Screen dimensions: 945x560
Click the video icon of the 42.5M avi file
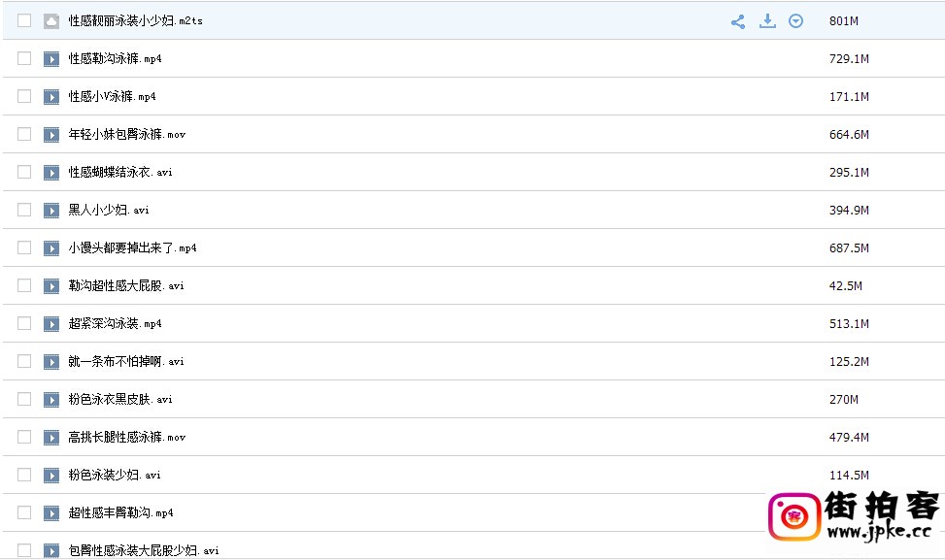pyautogui.click(x=51, y=286)
